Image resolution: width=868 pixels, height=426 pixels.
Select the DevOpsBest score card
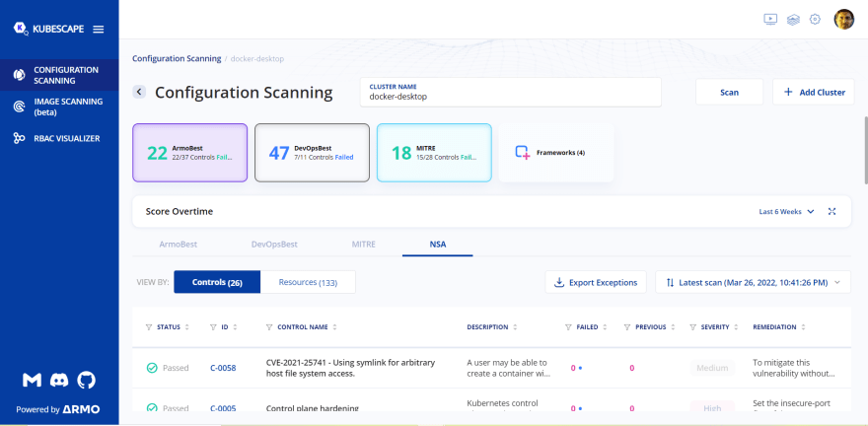(x=313, y=153)
